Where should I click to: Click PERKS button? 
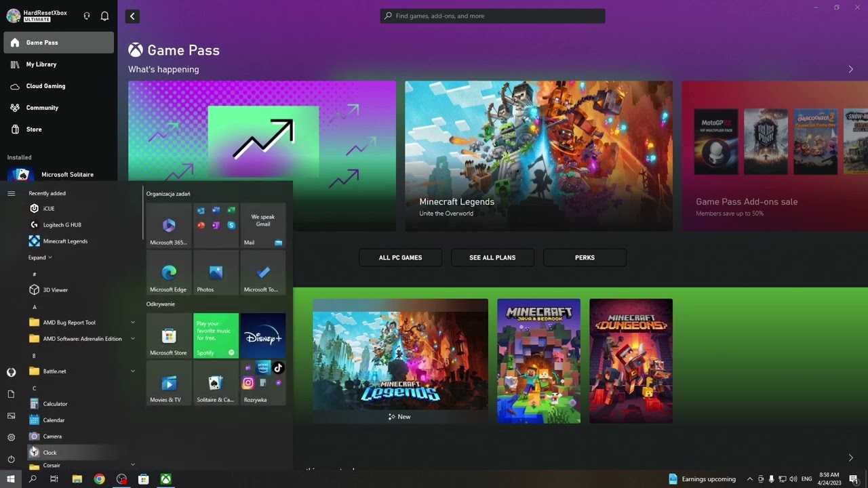(x=585, y=258)
